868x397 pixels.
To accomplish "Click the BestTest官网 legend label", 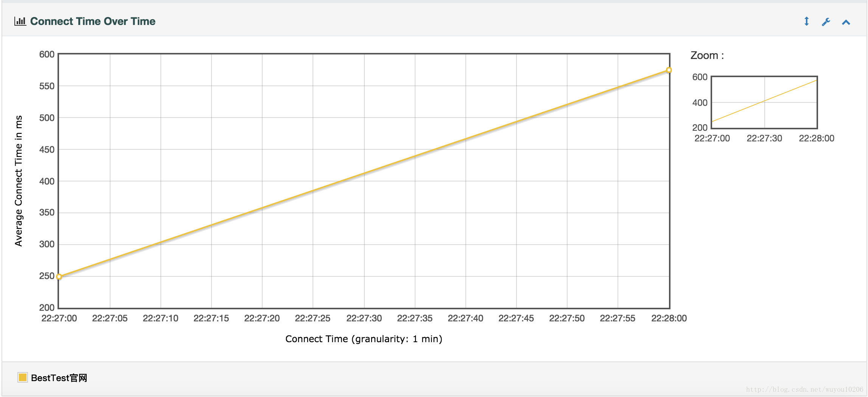I will 59,378.
